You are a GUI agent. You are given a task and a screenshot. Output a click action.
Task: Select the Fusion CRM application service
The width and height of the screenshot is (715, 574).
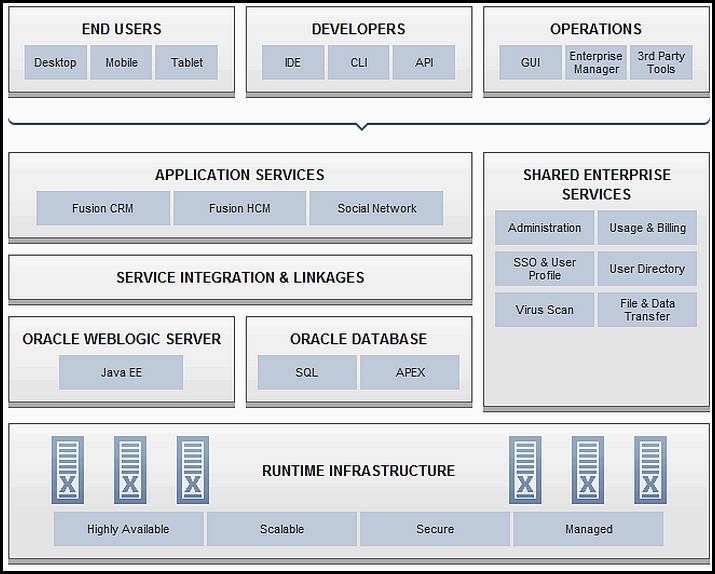pyautogui.click(x=103, y=208)
